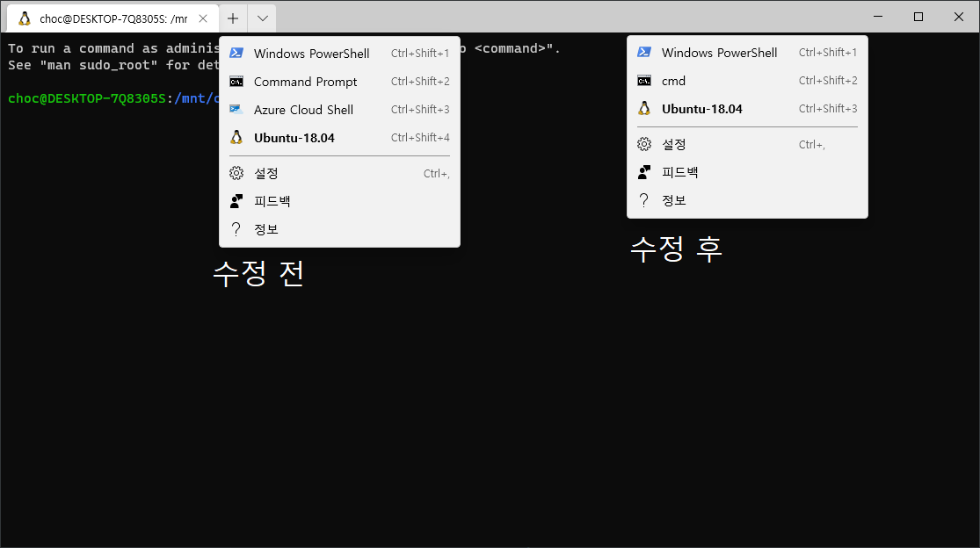Viewport: 980px width, 548px height.
Task: Select Ubuntu-18.04 with Ctrl+Shift+4 shortcut
Action: pyautogui.click(x=339, y=138)
